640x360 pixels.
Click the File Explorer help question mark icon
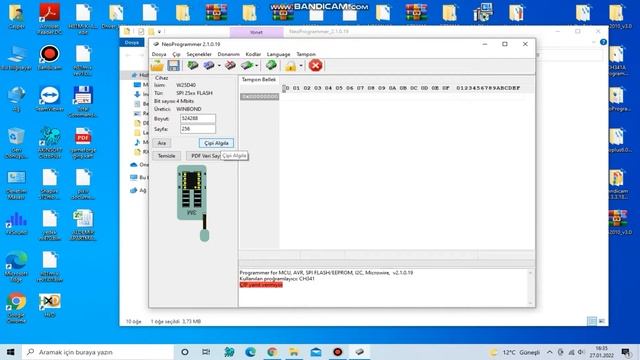point(603,42)
